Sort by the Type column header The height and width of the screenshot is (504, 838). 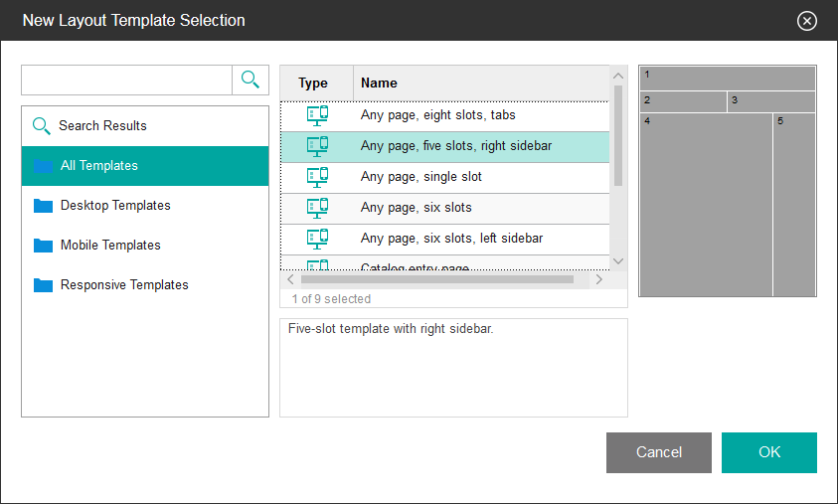(313, 84)
